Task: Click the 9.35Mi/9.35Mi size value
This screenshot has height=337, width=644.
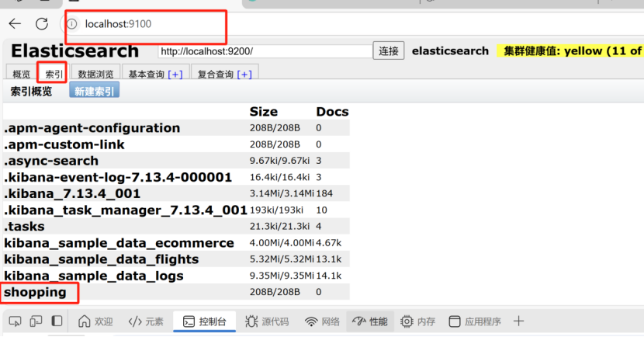Action: (282, 276)
